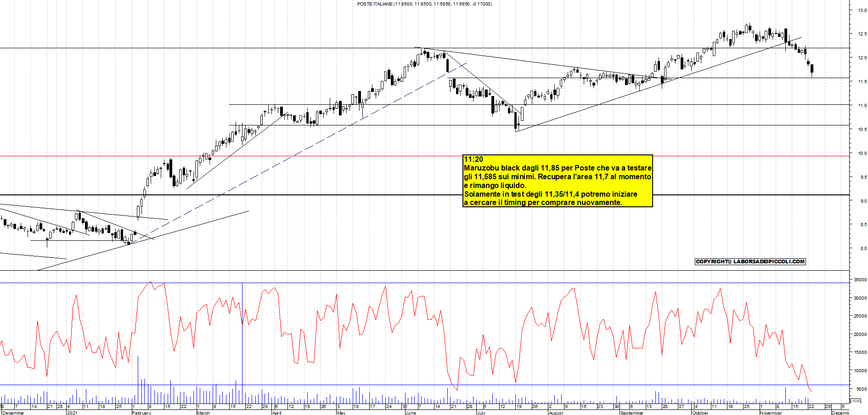Click the August month label

(x=556, y=413)
